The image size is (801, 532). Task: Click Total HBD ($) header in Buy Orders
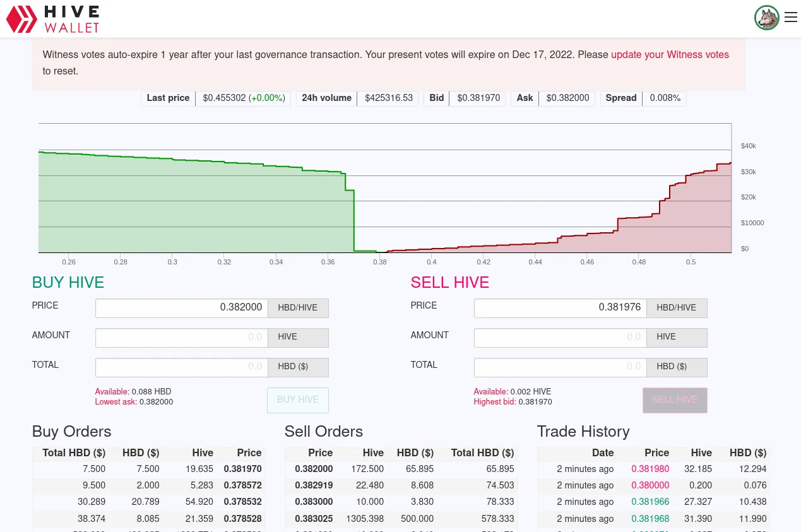(x=74, y=452)
